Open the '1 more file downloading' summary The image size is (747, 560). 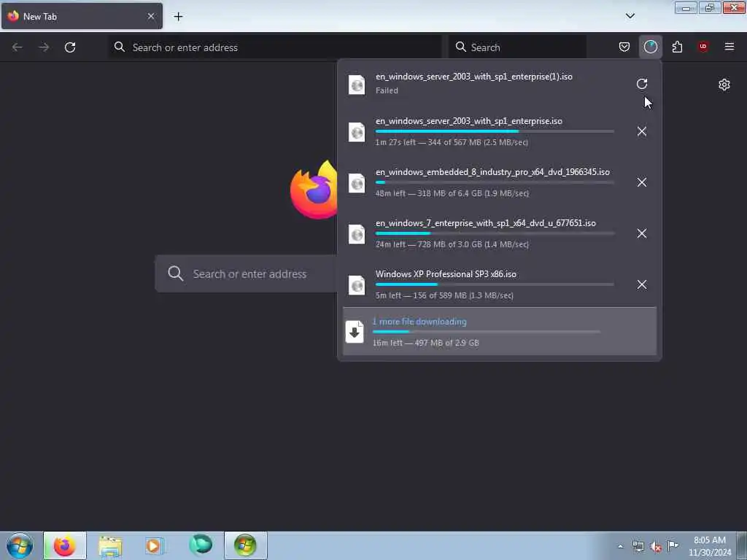pos(499,331)
